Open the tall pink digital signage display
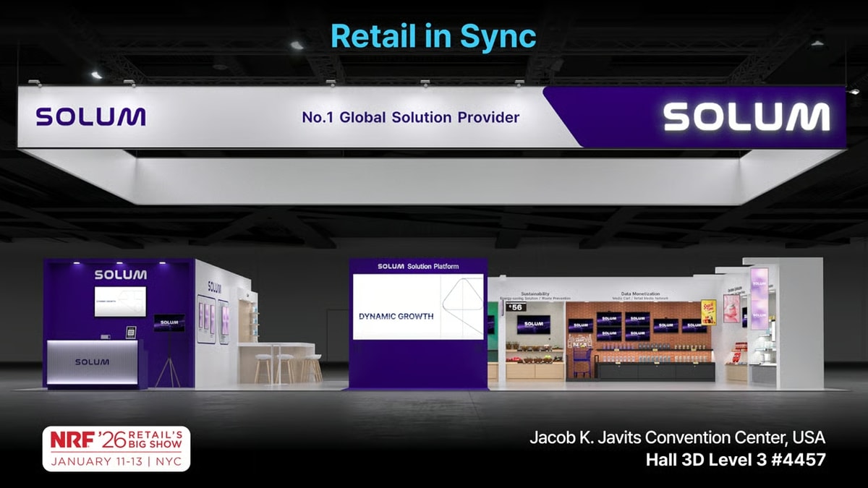The width and height of the screenshot is (868, 488). click(759, 299)
